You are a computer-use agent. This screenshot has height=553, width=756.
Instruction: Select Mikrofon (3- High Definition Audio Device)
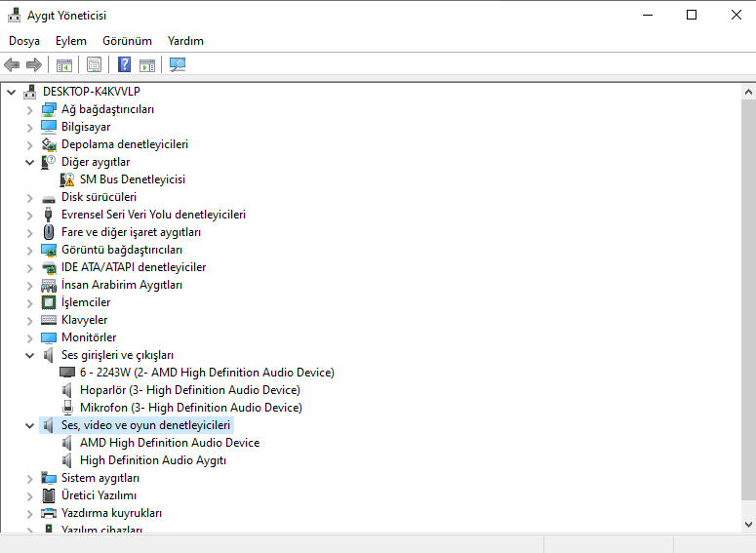[191, 408]
